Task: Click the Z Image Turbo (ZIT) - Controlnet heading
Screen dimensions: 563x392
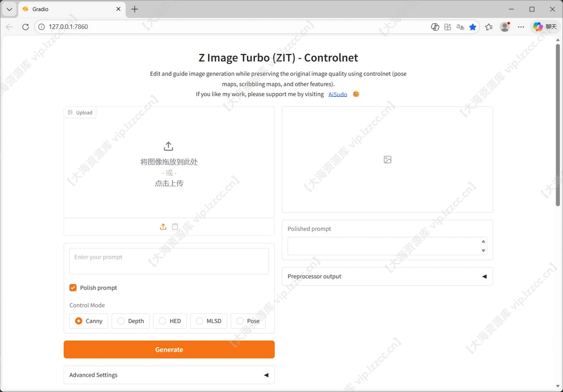Action: click(278, 58)
